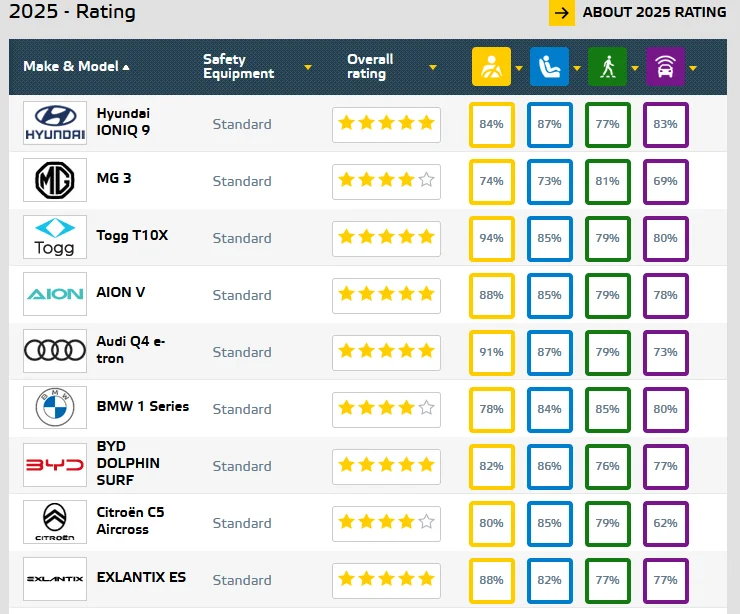Viewport: 740px width, 614px height.
Task: Open the sort arrow beside green pedestrian icon
Action: pos(635,68)
